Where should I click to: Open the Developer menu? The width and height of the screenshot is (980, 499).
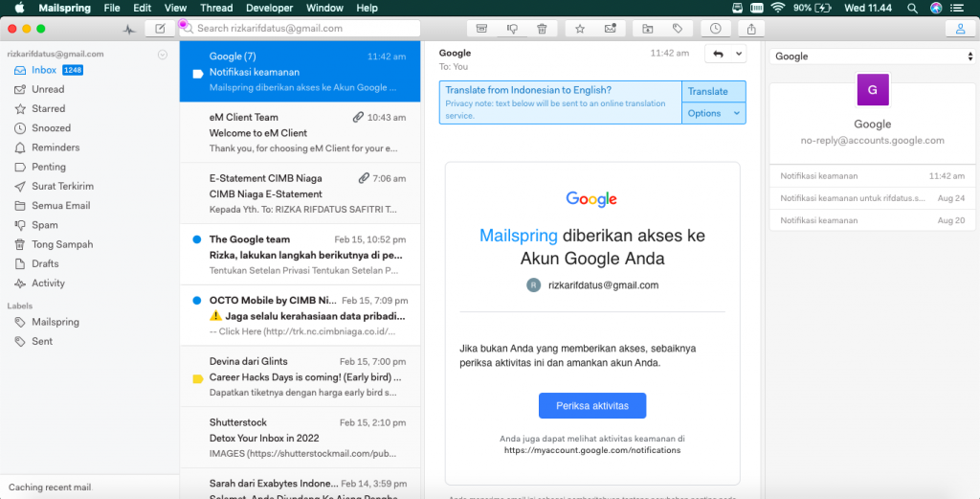click(x=269, y=8)
